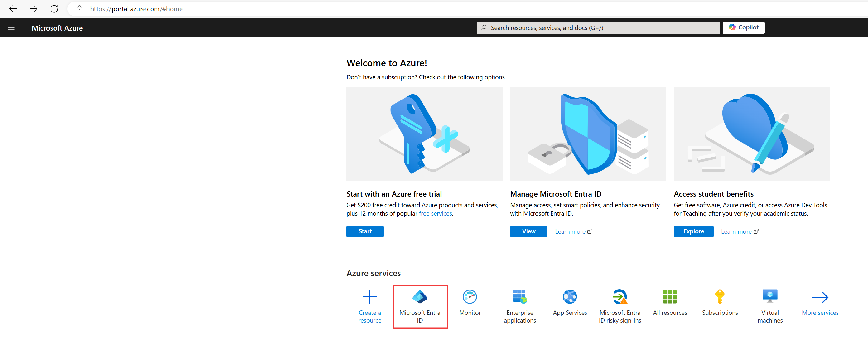This screenshot has height=341, width=868.
Task: Focus the Search resources, services, and docs box
Action: 598,28
